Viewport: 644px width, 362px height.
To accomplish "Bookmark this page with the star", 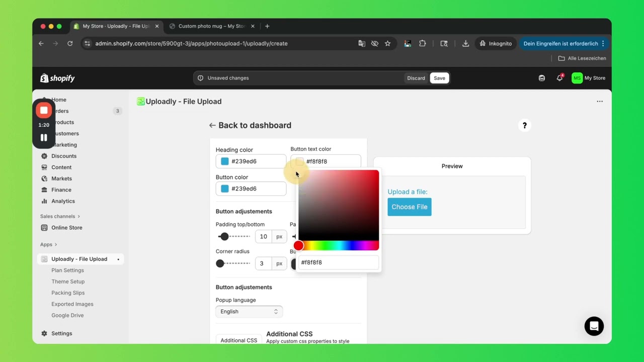I will (x=387, y=44).
